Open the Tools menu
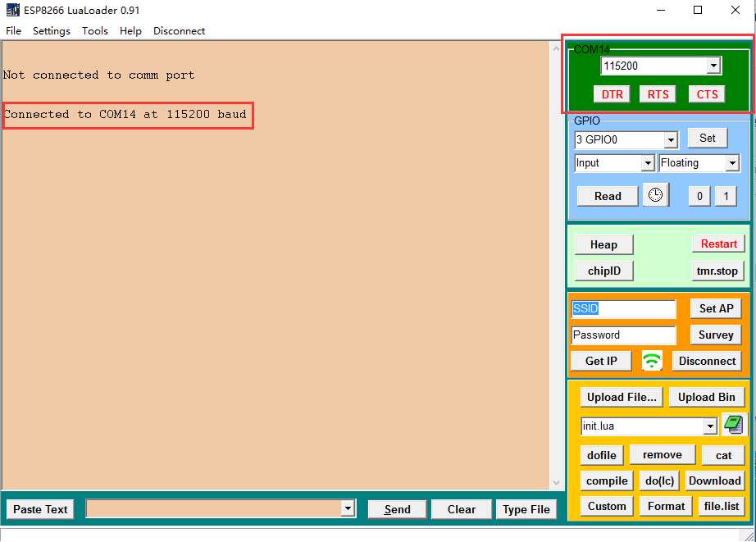Screen dimensions: 756x542 point(94,31)
